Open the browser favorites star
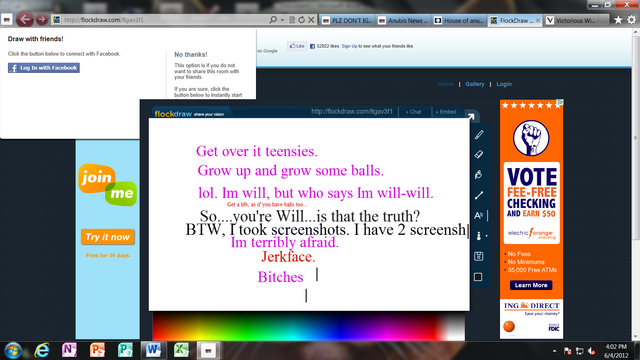 (618, 20)
